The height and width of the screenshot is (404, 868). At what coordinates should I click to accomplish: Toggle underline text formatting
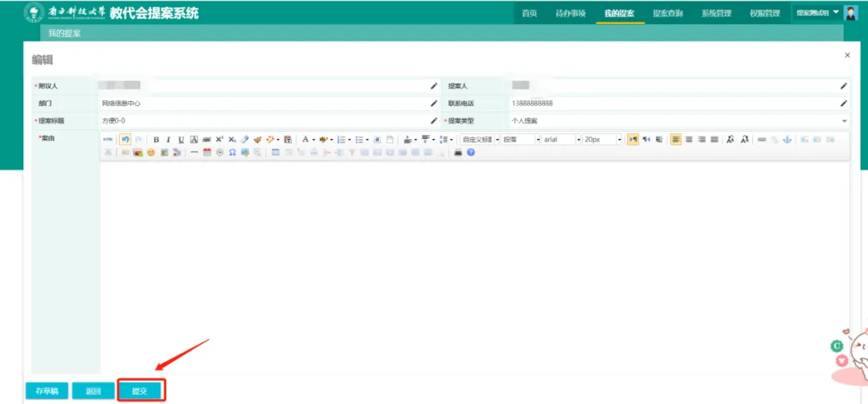pos(181,140)
